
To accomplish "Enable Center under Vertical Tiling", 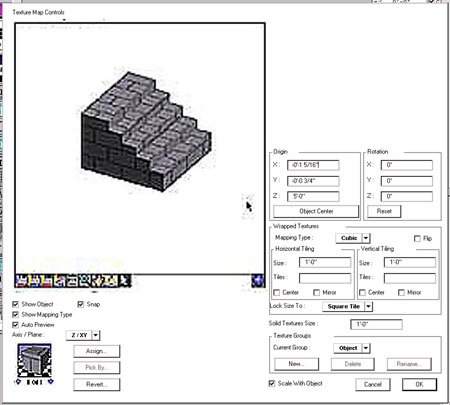I will [362, 293].
